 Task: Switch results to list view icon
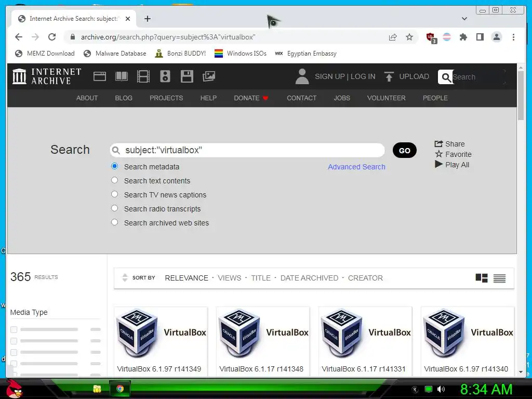coord(499,278)
